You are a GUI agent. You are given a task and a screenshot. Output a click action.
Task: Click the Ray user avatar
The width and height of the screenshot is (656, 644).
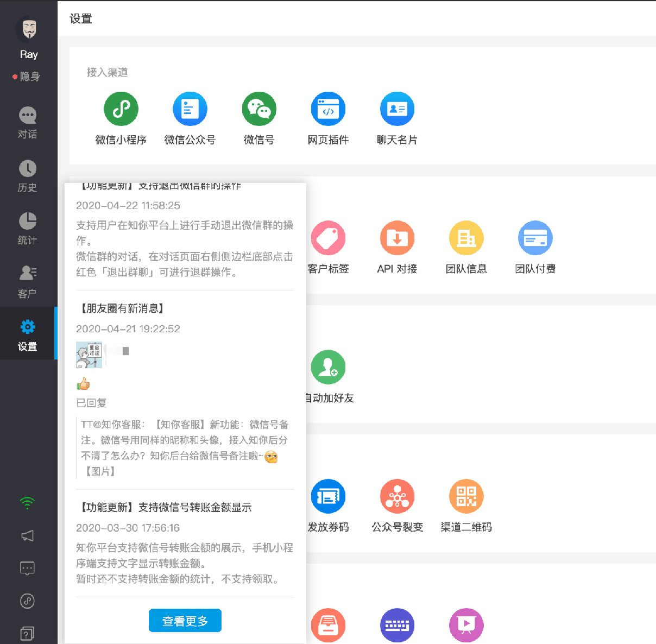[29, 29]
